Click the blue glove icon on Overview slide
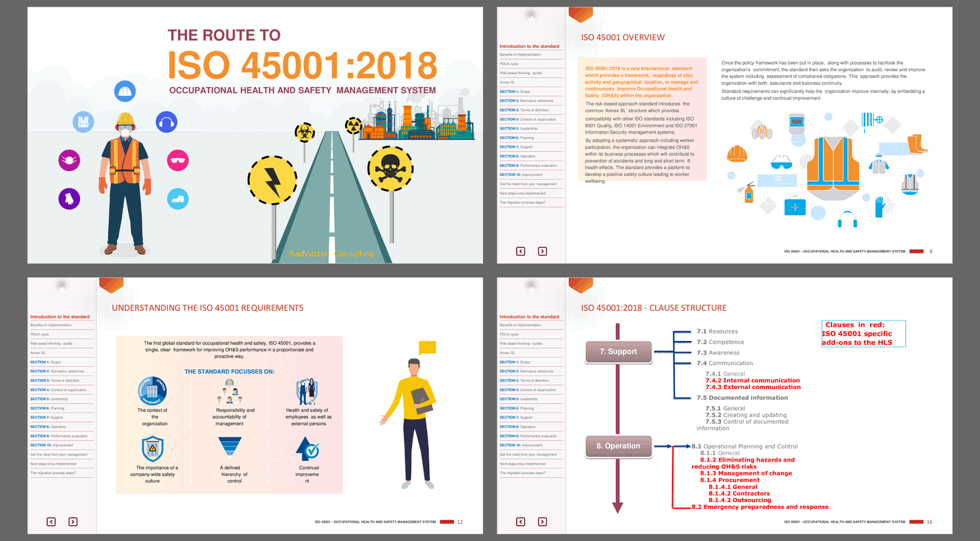This screenshot has height=541, width=980. 880,206
